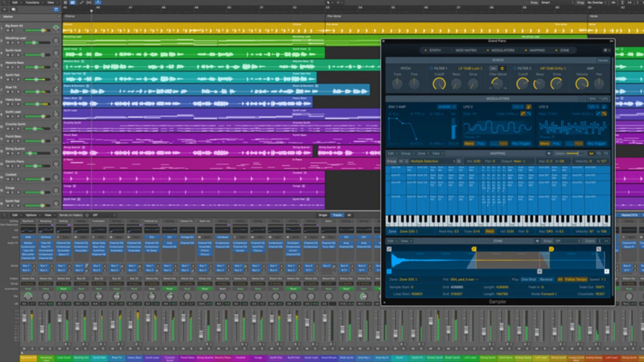Click the blue catch playhead icon
644x362 pixels.
[x=98, y=2]
